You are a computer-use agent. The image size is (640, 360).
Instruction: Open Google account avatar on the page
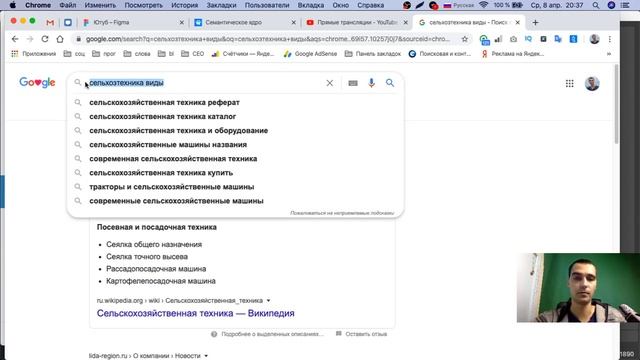tap(592, 83)
